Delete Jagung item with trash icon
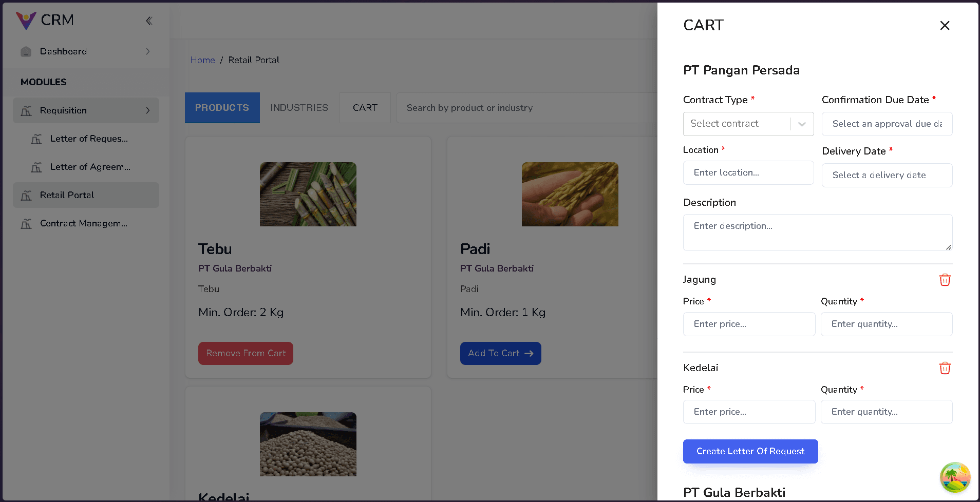This screenshot has height=502, width=980. [x=945, y=280]
